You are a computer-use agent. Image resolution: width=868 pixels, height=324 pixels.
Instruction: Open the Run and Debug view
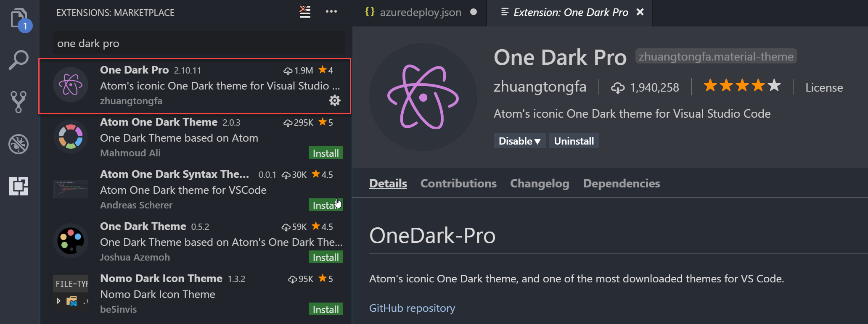(19, 144)
